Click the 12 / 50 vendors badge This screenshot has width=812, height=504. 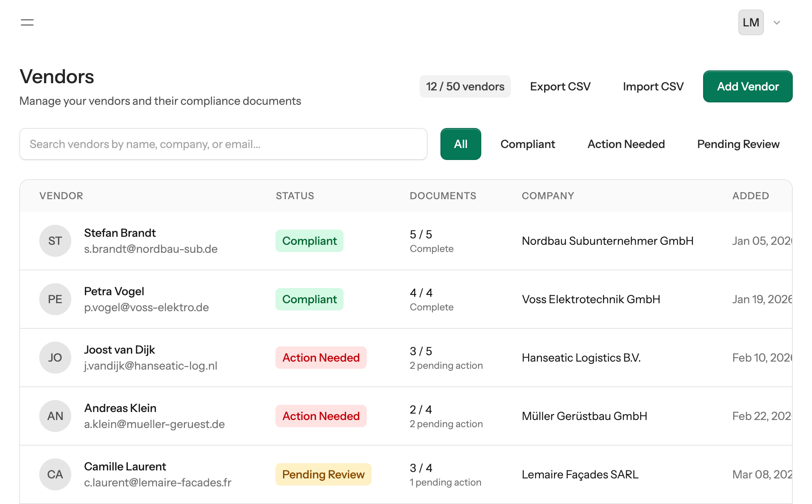click(465, 86)
